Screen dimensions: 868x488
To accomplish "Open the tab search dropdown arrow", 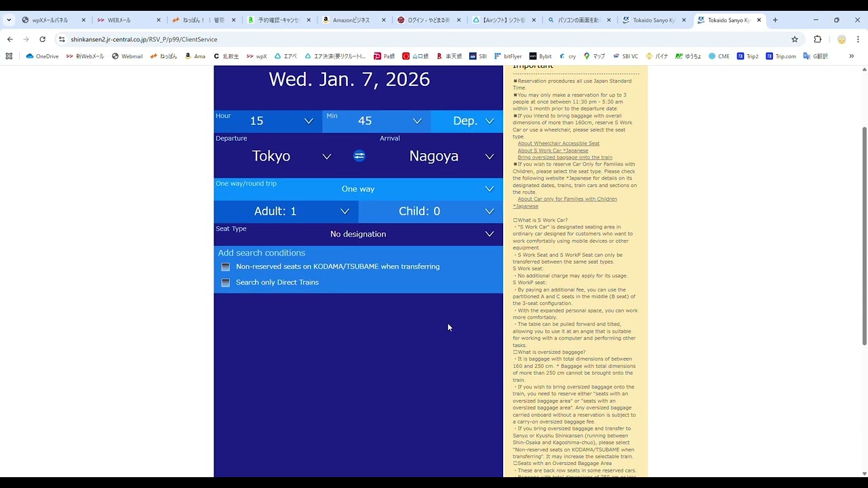I will 9,20.
